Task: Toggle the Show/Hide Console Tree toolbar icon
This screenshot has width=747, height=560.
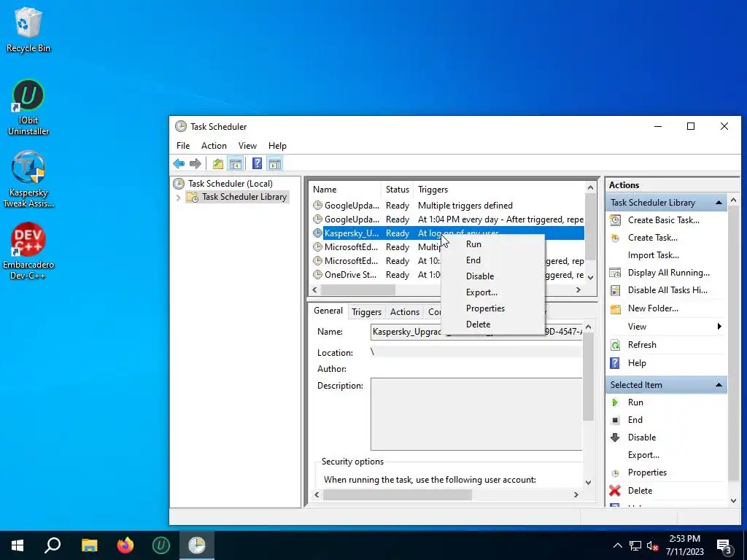Action: click(x=236, y=164)
